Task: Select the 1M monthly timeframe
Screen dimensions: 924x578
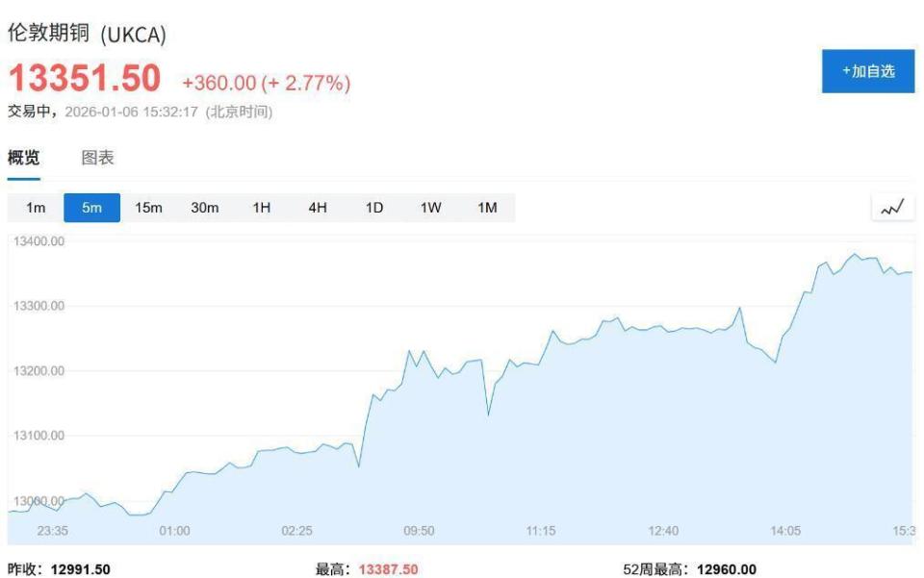Action: coord(486,207)
